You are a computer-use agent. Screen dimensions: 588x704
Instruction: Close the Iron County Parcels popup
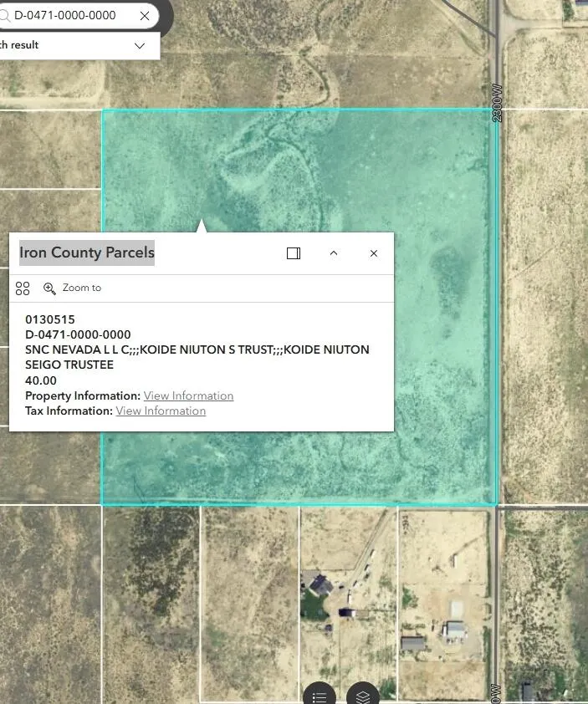coord(374,253)
